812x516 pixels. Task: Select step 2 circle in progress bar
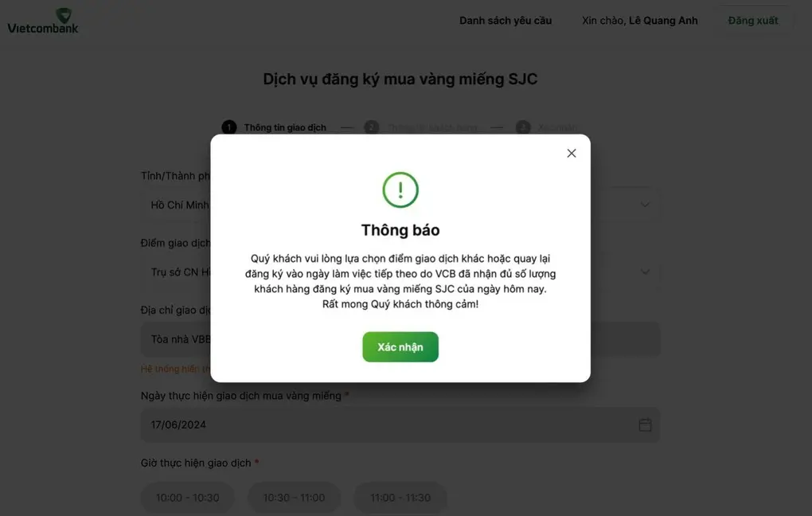(x=371, y=127)
